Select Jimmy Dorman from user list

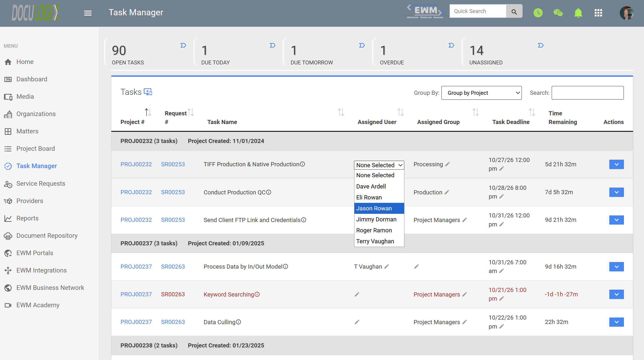click(379, 219)
